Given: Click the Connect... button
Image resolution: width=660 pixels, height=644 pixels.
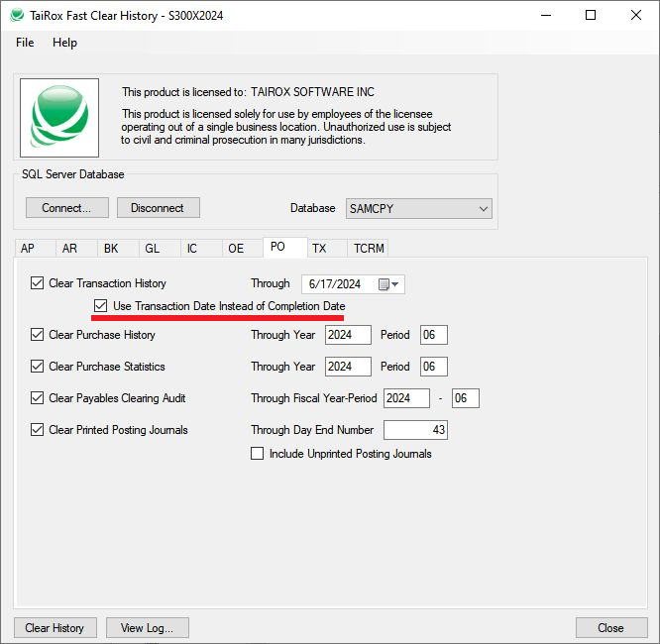Looking at the screenshot, I should [x=67, y=207].
